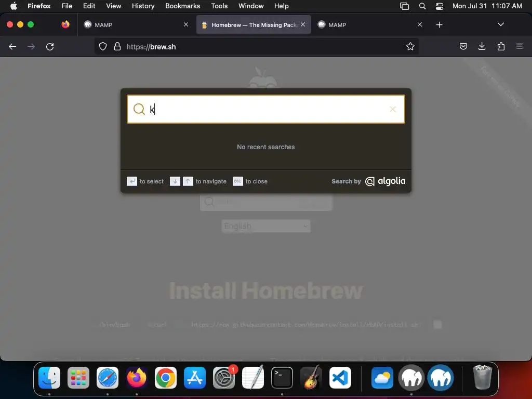Open the Bookmarks menu
This screenshot has height=399, width=532.
182,6
